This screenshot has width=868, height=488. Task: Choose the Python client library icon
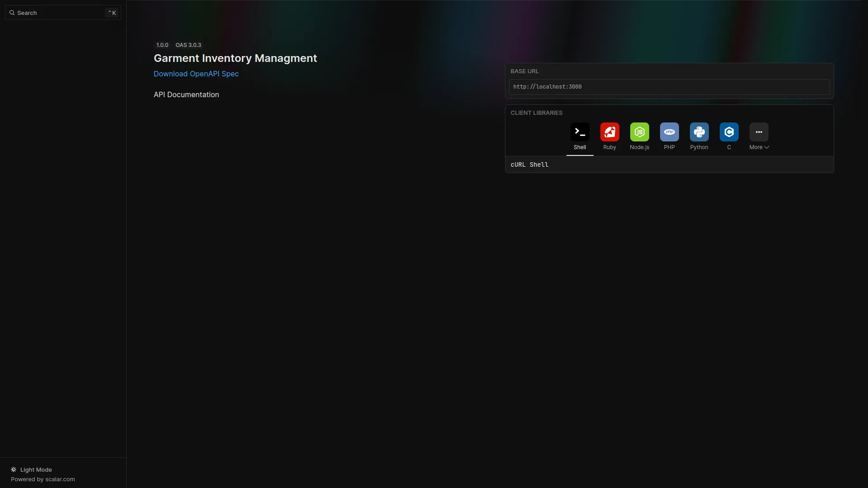(x=699, y=132)
